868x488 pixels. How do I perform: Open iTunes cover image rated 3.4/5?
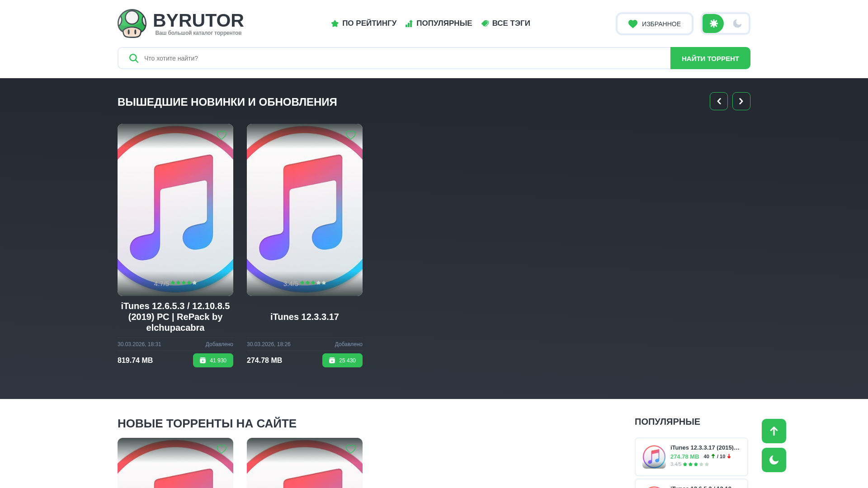tap(305, 210)
